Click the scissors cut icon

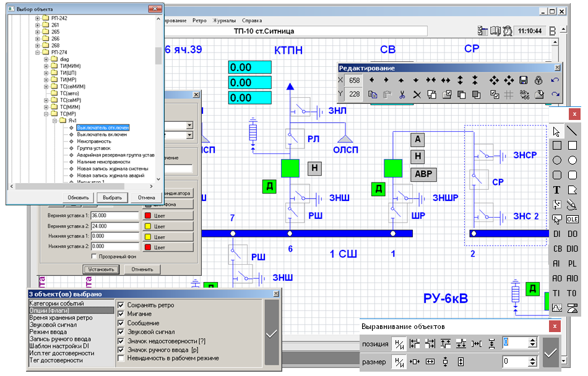[402, 95]
